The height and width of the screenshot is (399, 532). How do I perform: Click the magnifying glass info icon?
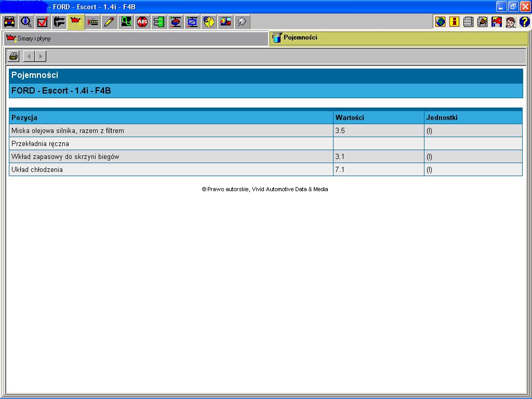[x=26, y=22]
